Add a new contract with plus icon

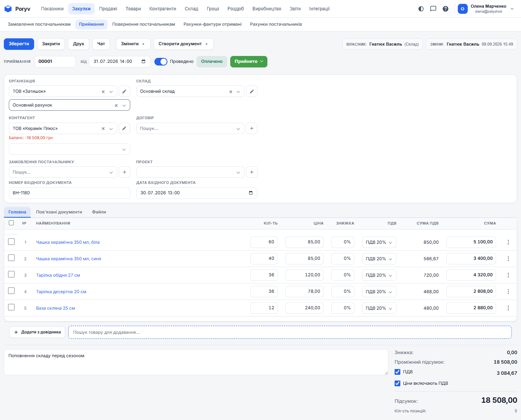252,128
